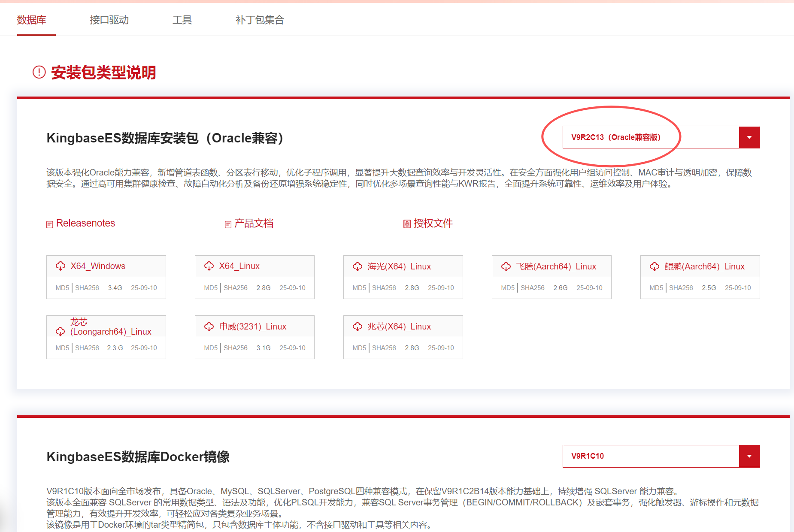Download the 海光(X64)_Linux package

coord(399,266)
